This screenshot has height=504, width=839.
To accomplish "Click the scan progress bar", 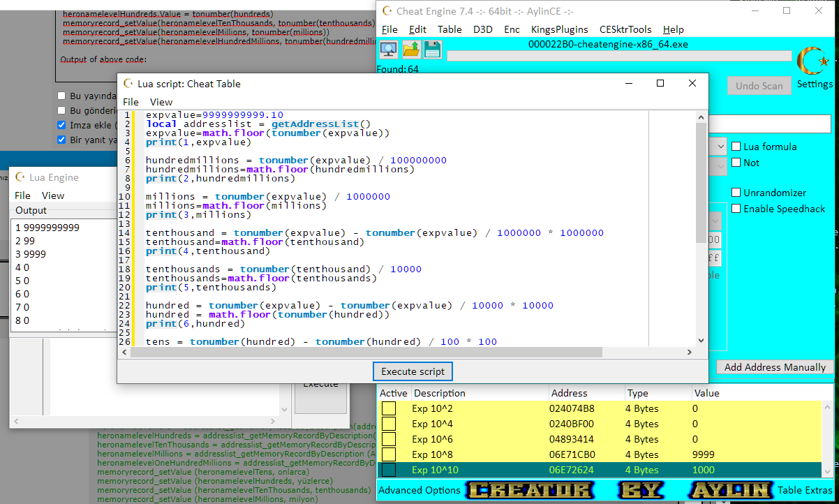I will 619,56.
